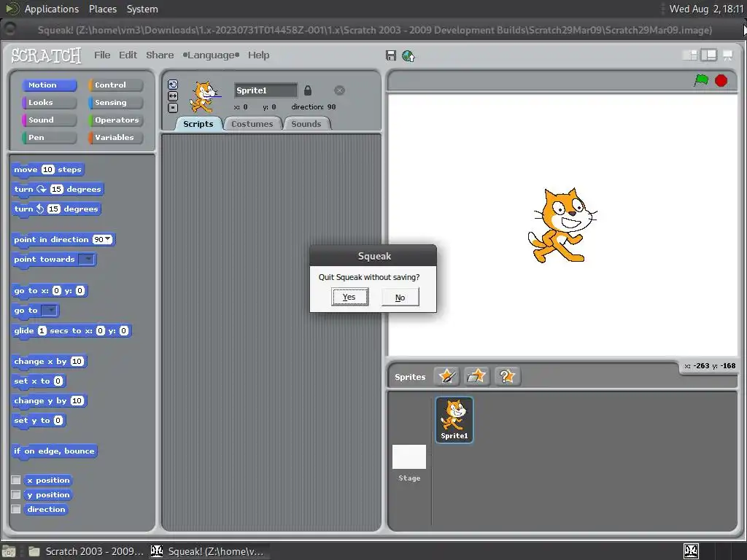
Task: Open the point in direction 90 dropdown
Action: (x=108, y=239)
